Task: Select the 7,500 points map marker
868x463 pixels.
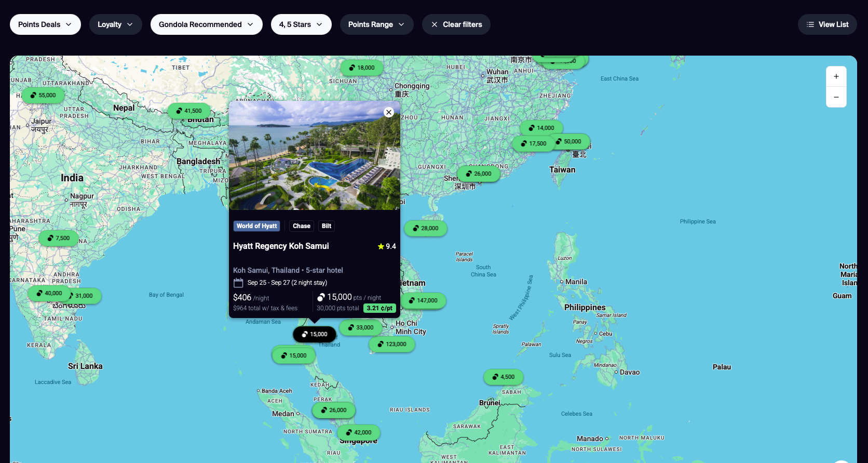Action: tap(59, 238)
